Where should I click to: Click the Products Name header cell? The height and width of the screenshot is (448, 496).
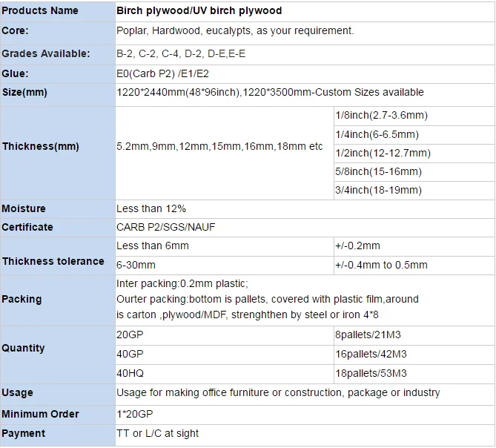(x=40, y=11)
